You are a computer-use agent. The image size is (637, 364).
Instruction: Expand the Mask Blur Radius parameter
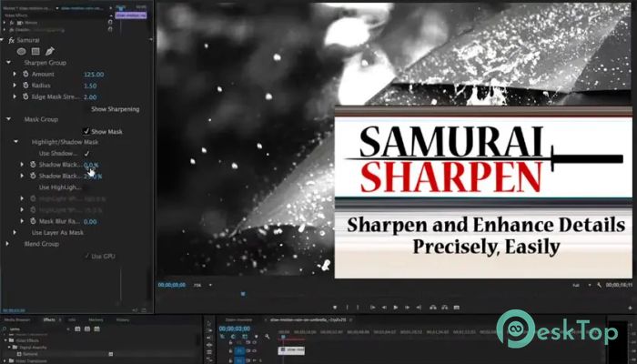coord(22,221)
